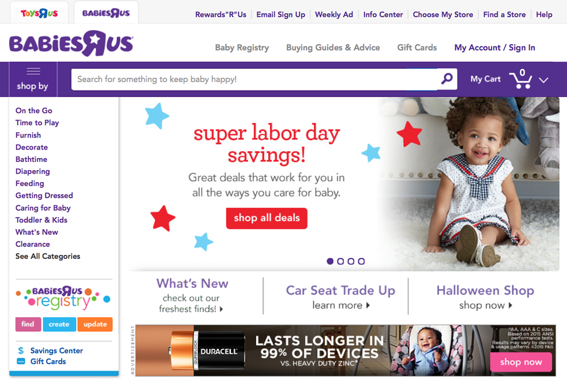Image resolution: width=567 pixels, height=392 pixels.
Task: Click the Gift Cards card icon in sidebar
Action: [x=21, y=361]
